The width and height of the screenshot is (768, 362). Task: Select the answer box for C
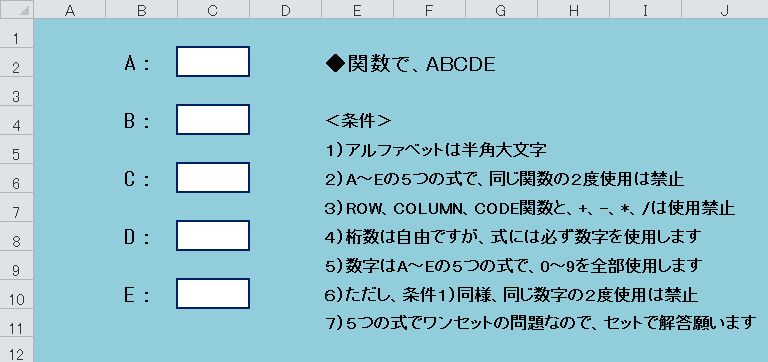[x=213, y=178]
